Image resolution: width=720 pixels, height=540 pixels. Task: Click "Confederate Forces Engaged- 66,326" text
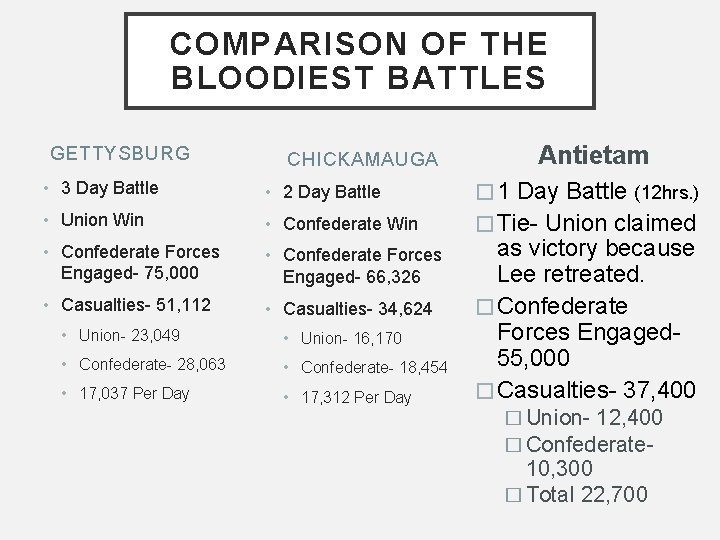(x=362, y=266)
